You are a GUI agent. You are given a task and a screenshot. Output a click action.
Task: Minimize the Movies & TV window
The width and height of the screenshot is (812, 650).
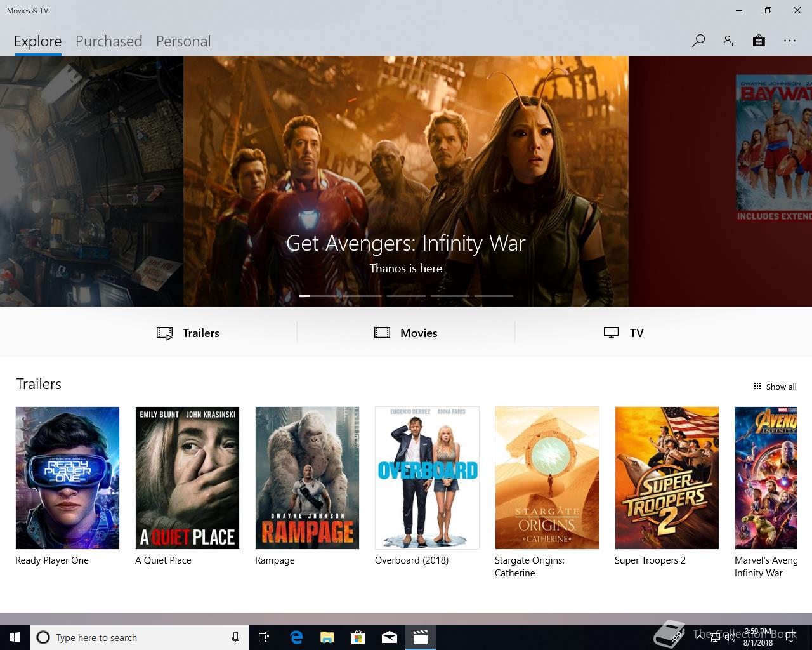[x=739, y=10]
